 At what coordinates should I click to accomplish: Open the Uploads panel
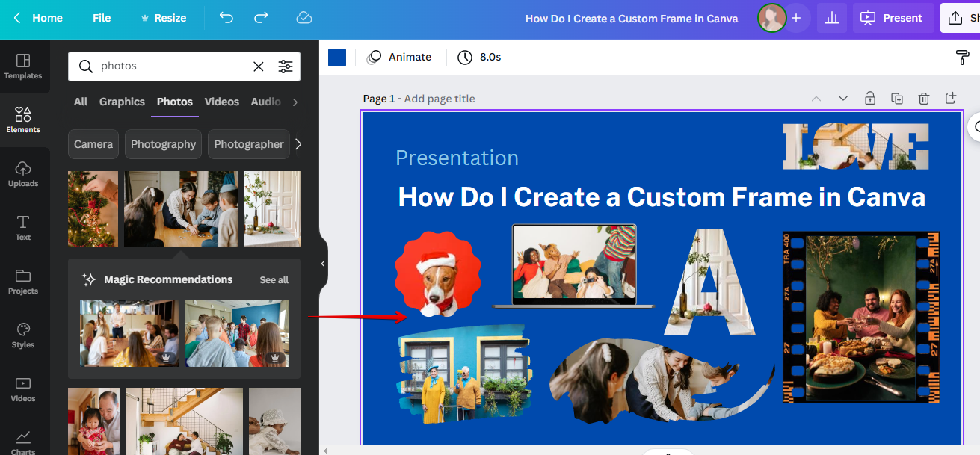23,173
